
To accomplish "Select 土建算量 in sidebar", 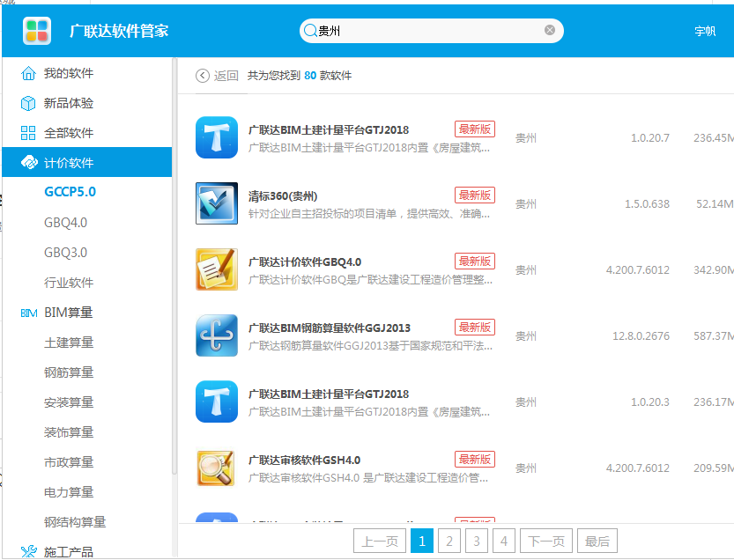I will point(69,343).
